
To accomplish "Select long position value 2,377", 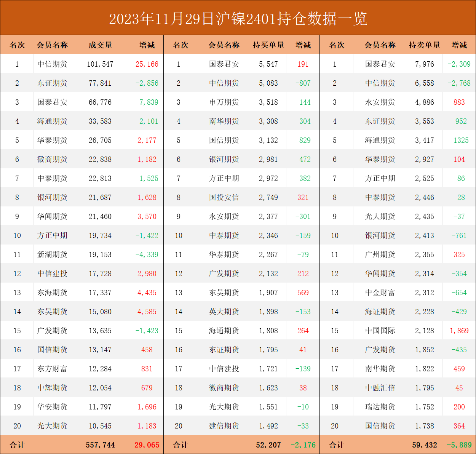I will pyautogui.click(x=268, y=216).
